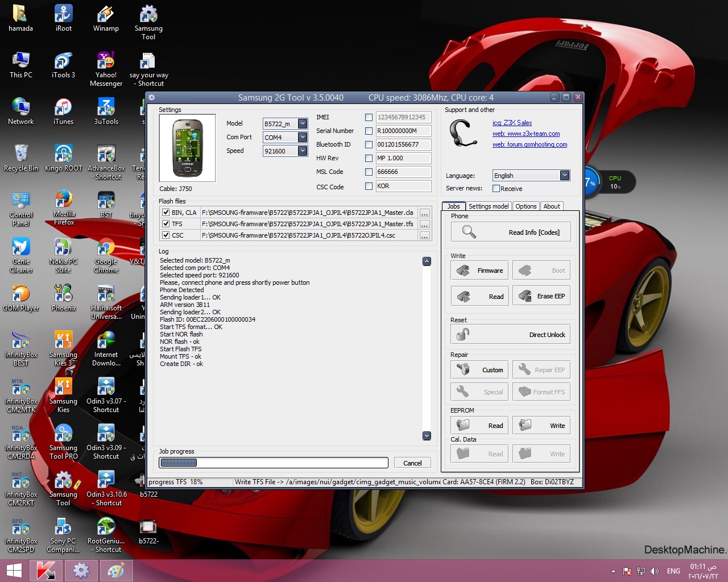Click the Write Firmware button

click(x=480, y=271)
